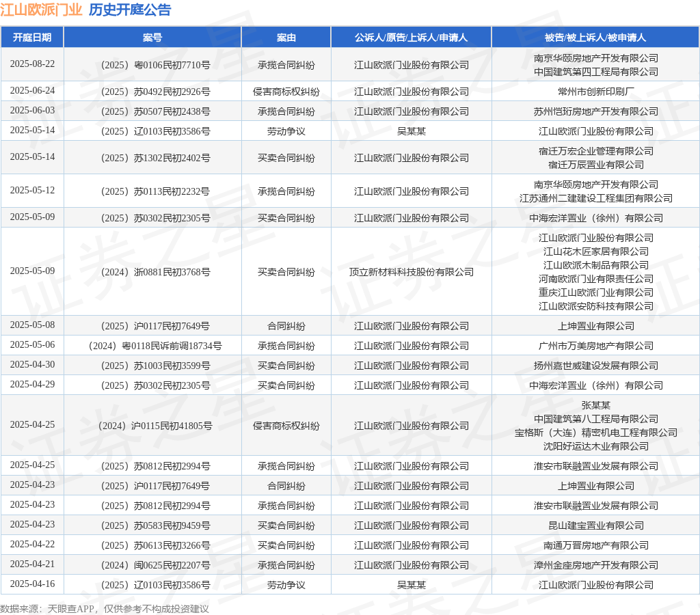The image size is (700, 615).
Task: Click defendant 中国建筑第八工程局有限公司
Action: click(x=596, y=419)
